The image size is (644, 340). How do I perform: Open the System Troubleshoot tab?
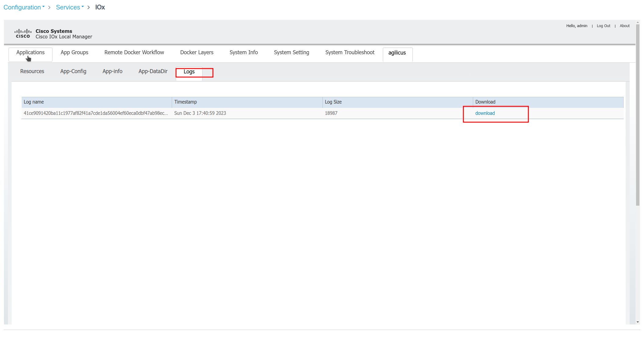[350, 52]
